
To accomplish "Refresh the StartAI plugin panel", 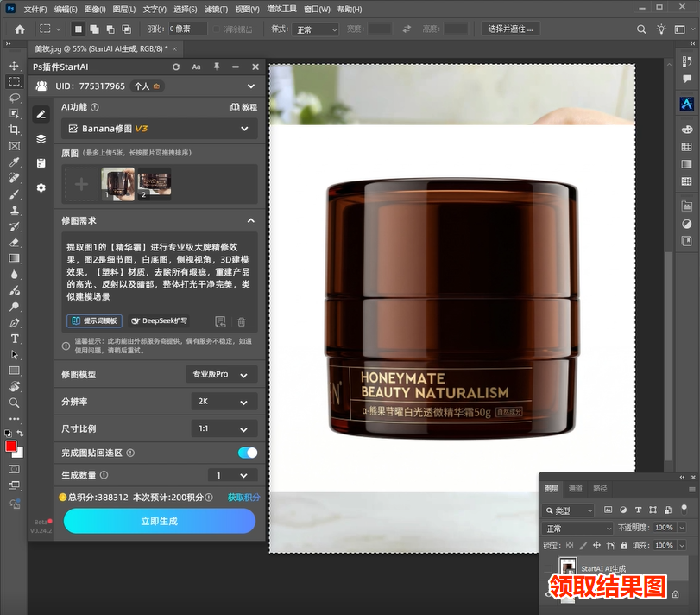I will [176, 67].
